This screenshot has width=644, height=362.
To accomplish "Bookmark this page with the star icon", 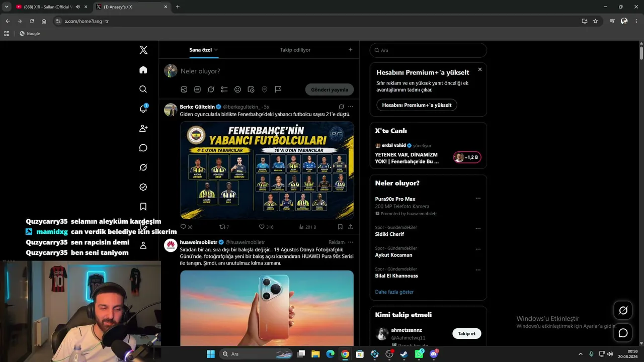I will (x=595, y=21).
